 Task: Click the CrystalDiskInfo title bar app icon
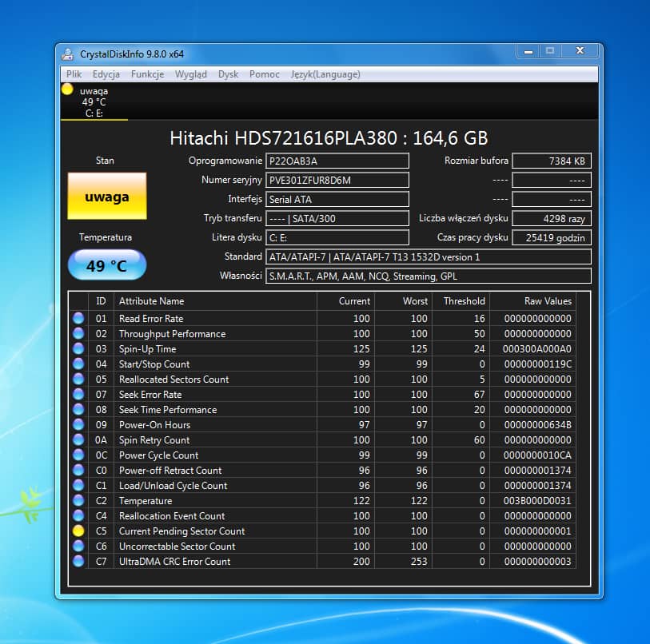[70, 54]
